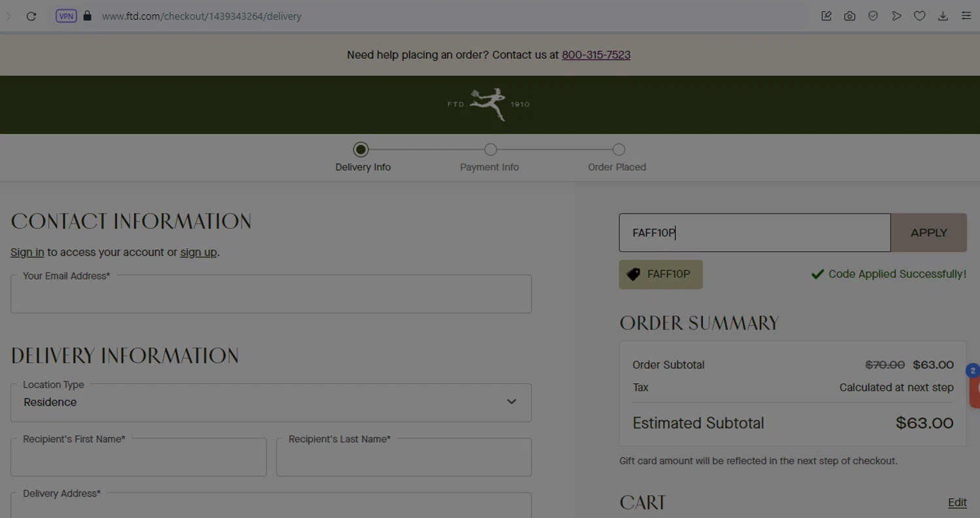
Task: Click the browser forward arrow
Action: (8, 16)
